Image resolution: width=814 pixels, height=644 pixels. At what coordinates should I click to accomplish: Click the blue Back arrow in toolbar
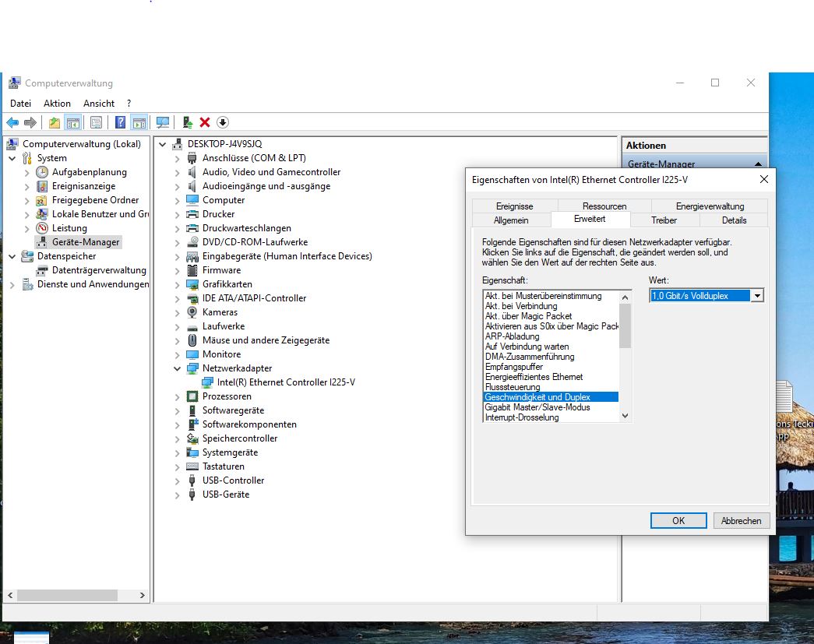12,122
